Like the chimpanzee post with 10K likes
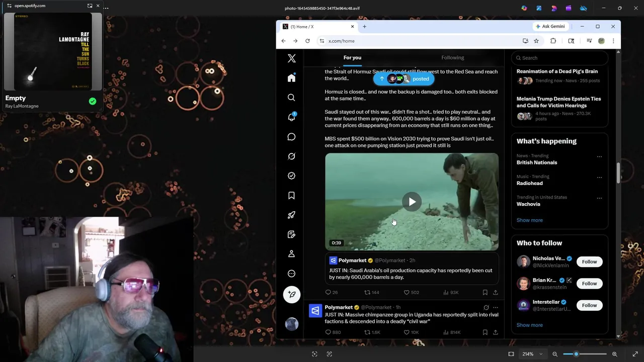 [x=412, y=332]
